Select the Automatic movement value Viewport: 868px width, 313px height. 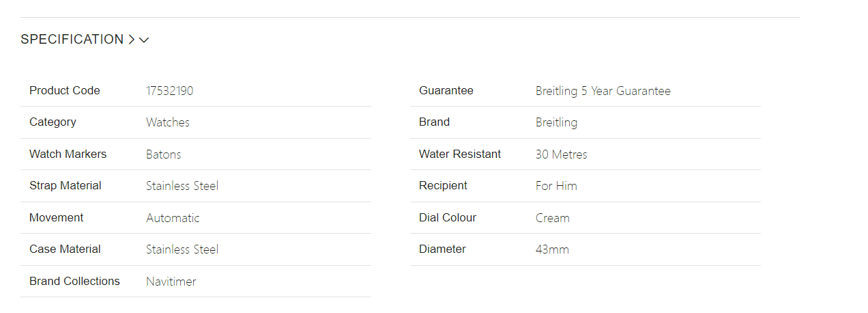[173, 218]
